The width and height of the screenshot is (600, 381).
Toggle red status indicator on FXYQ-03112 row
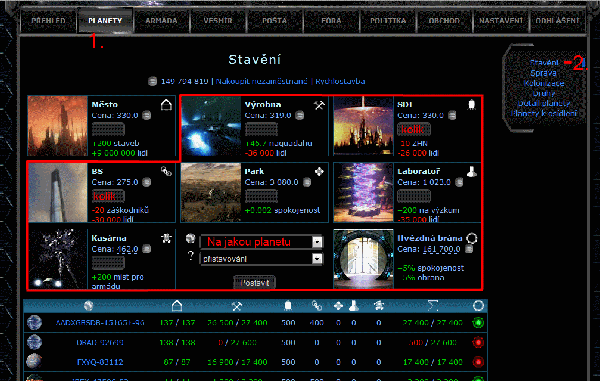pos(478,361)
